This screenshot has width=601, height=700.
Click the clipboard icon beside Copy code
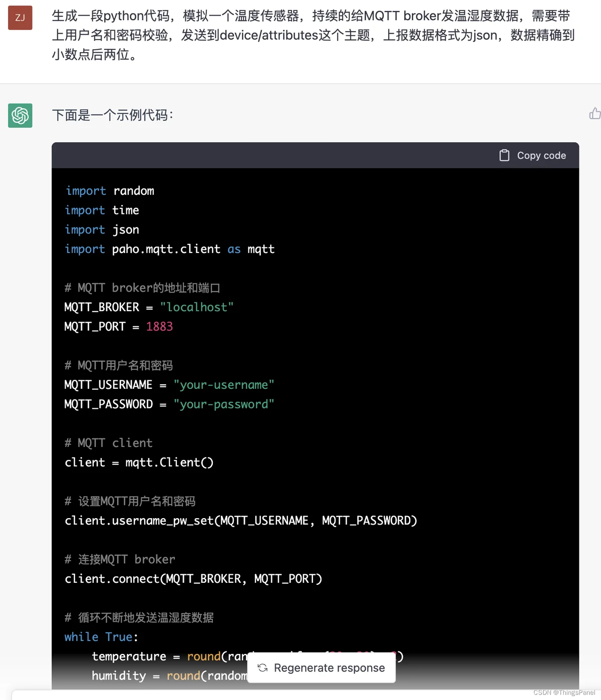pos(504,155)
